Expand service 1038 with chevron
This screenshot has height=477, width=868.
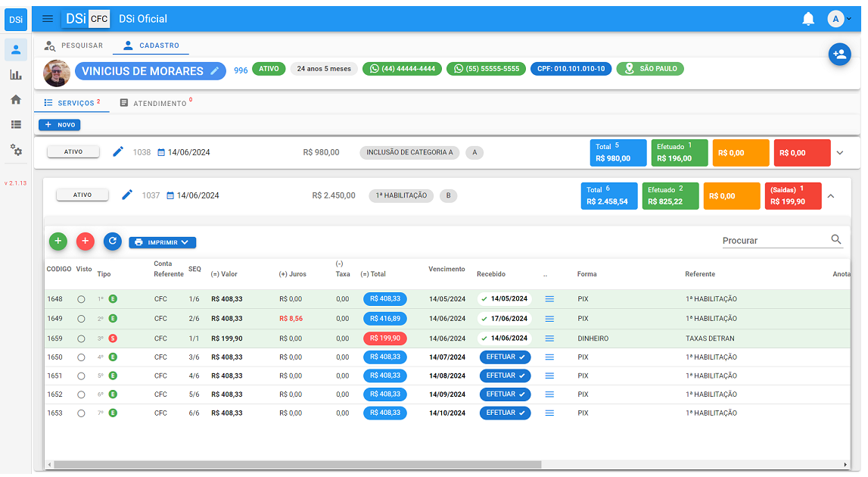pyautogui.click(x=839, y=153)
